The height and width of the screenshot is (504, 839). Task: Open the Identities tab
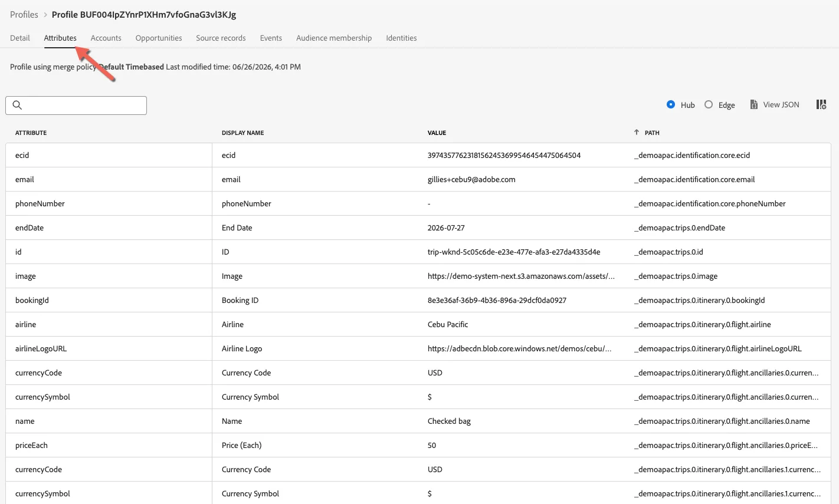(x=401, y=38)
